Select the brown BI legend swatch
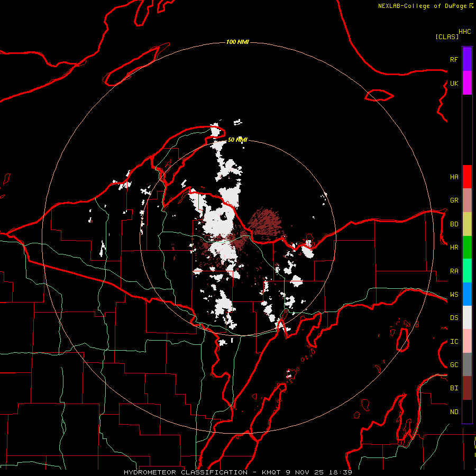Screen dimensions: 476x476 point(467,388)
